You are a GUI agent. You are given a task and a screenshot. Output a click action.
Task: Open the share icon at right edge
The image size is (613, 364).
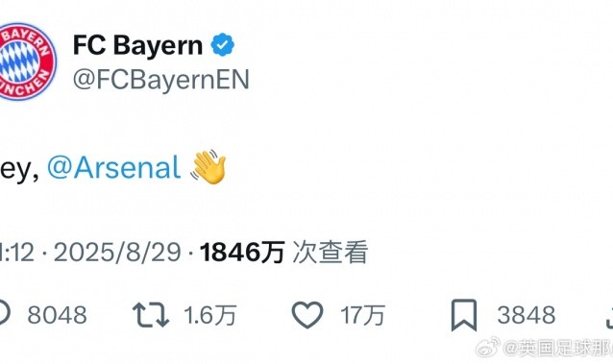pyautogui.click(x=609, y=317)
